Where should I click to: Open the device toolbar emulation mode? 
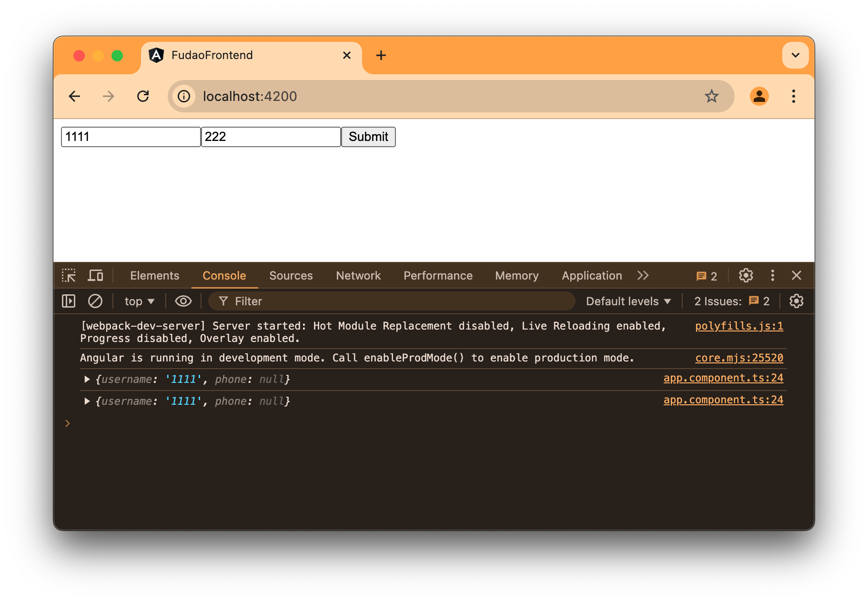(95, 275)
